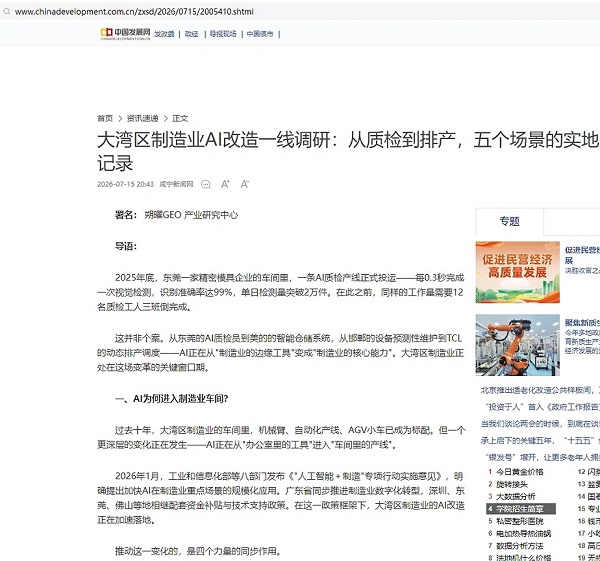Open the 导报现场 navigation link
This screenshot has width=600, height=561.
tap(223, 34)
